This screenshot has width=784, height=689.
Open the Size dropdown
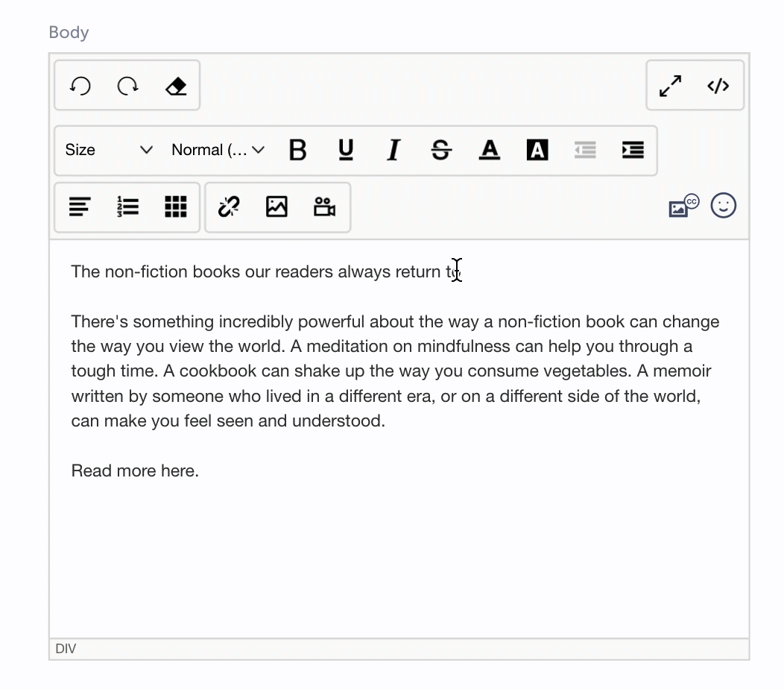coord(108,150)
